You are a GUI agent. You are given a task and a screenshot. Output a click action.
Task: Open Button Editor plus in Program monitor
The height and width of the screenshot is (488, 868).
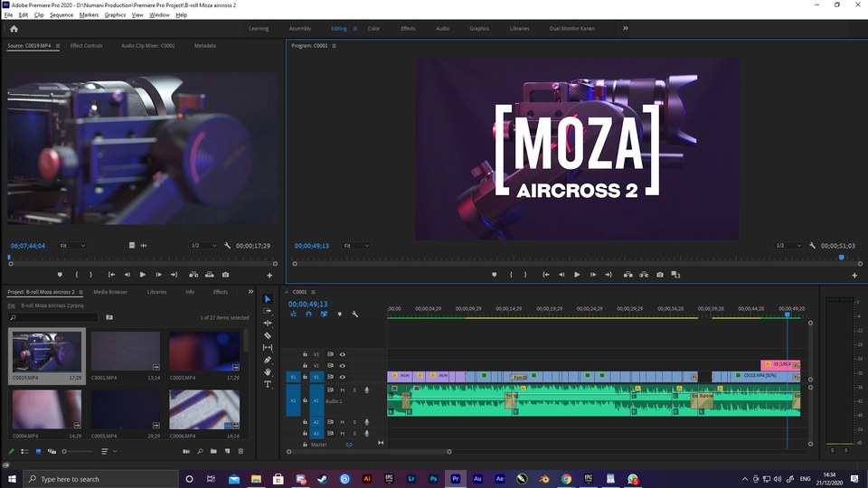(x=854, y=275)
